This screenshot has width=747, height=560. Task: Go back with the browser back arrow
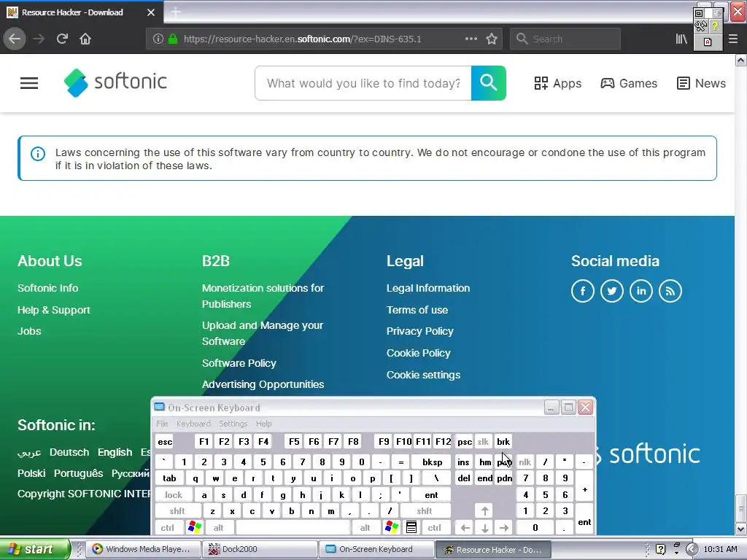15,39
